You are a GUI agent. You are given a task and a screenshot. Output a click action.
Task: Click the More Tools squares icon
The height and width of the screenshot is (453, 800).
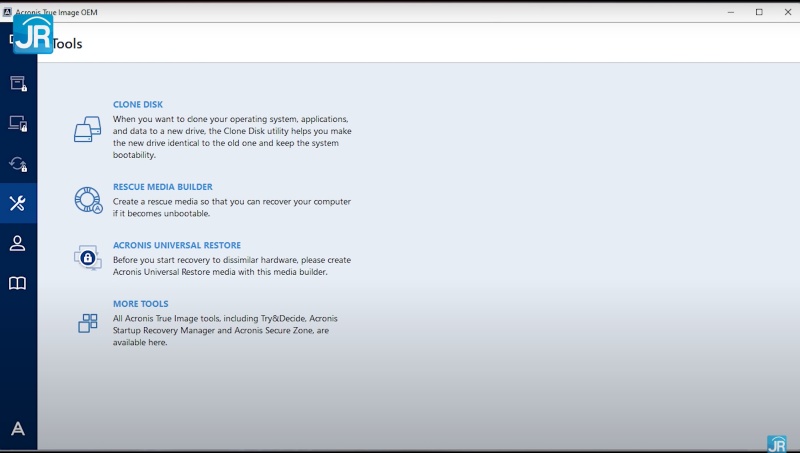pyautogui.click(x=88, y=323)
